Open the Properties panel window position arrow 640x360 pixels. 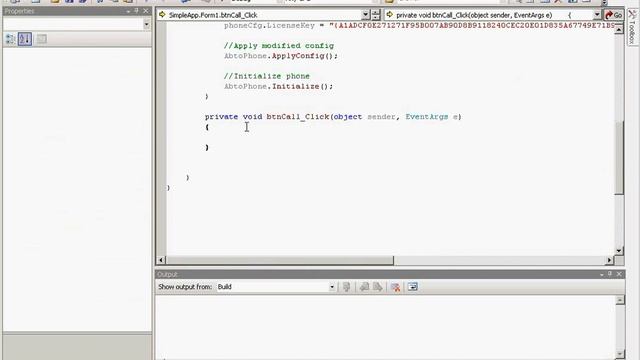(128, 11)
